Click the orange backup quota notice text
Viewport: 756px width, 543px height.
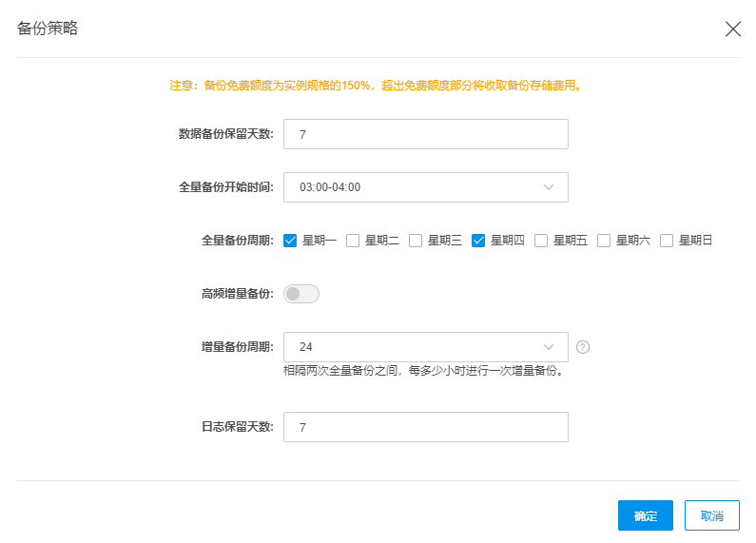(376, 86)
